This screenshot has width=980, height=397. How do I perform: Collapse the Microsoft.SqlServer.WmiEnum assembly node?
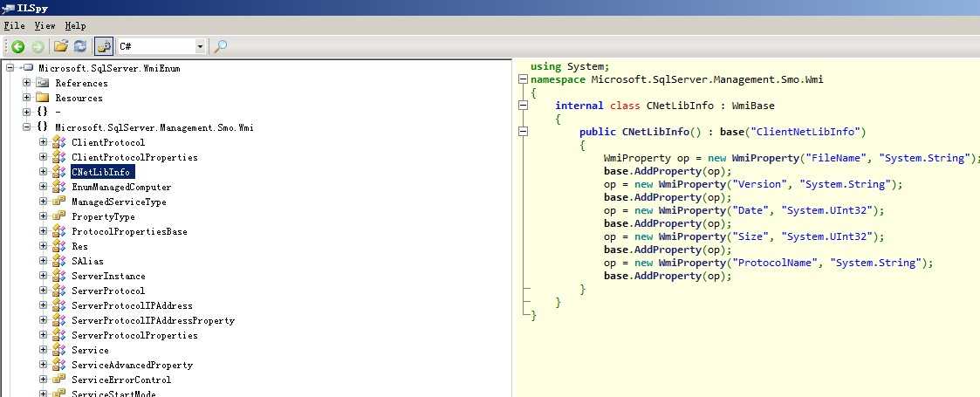(x=10, y=67)
